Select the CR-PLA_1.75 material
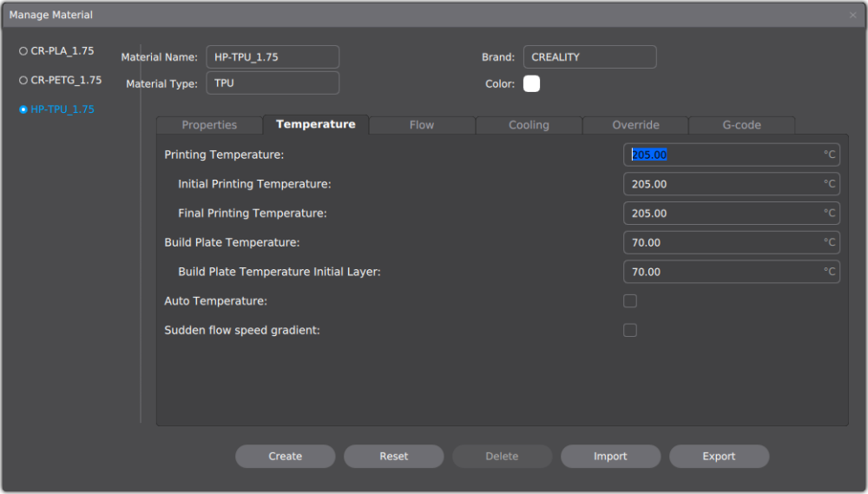Image resolution: width=868 pixels, height=494 pixels. coord(23,51)
